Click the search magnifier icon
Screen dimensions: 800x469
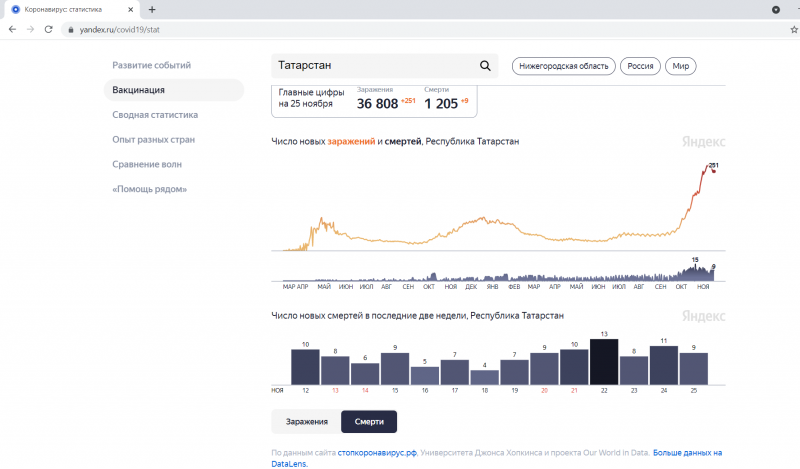(x=485, y=65)
